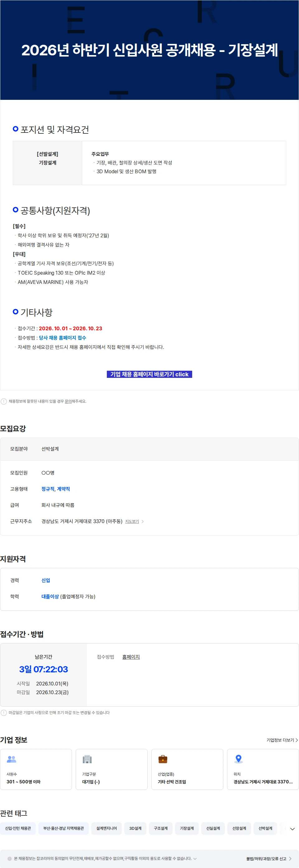Click the 당사 채용 홈페이지 접수 text
This screenshot has width=299, height=868.
[62, 338]
